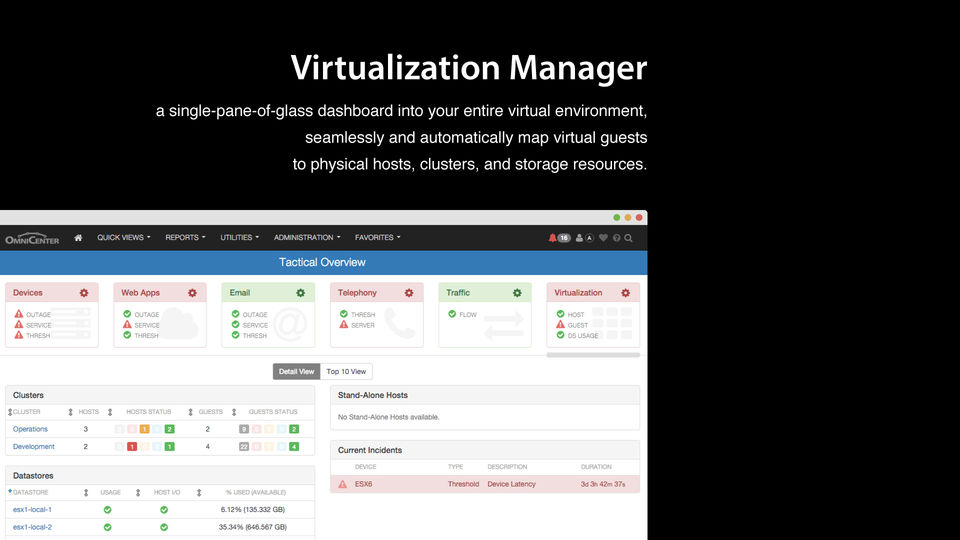
Task: Switch to Detail View
Action: tap(296, 371)
